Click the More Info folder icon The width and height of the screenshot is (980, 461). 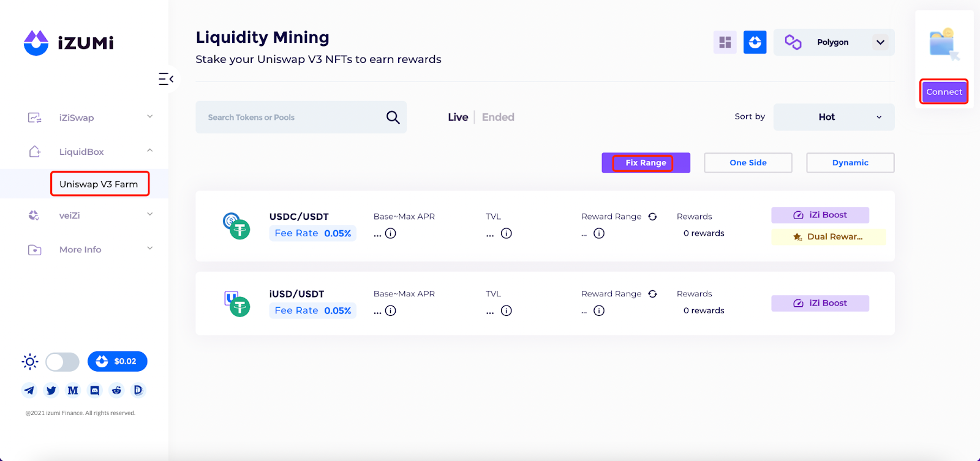(x=35, y=250)
